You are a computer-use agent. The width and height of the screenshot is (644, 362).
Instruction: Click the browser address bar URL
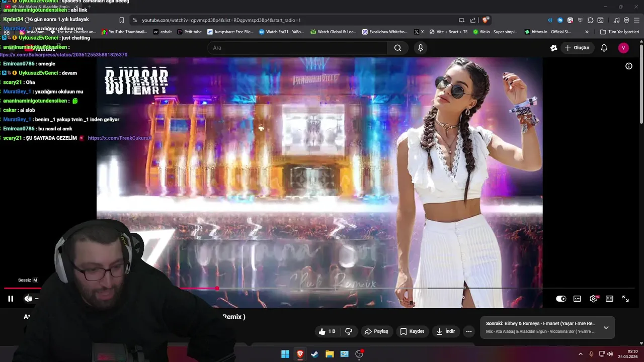(221, 20)
